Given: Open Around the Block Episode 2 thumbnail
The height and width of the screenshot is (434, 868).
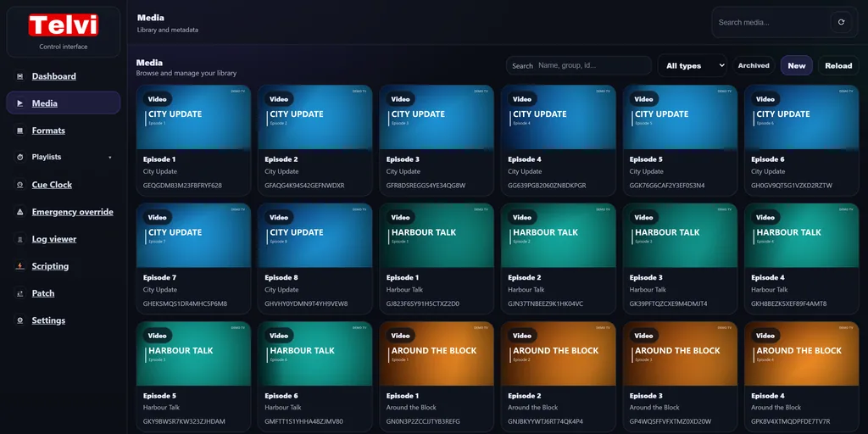Looking at the screenshot, I should [x=558, y=353].
